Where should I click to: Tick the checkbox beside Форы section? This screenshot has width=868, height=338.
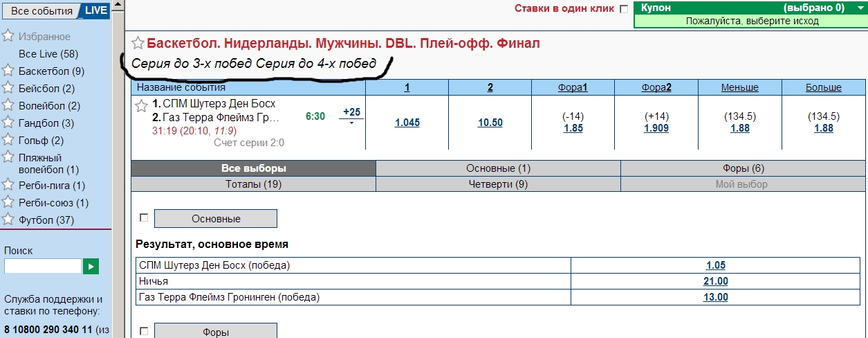pyautogui.click(x=144, y=331)
